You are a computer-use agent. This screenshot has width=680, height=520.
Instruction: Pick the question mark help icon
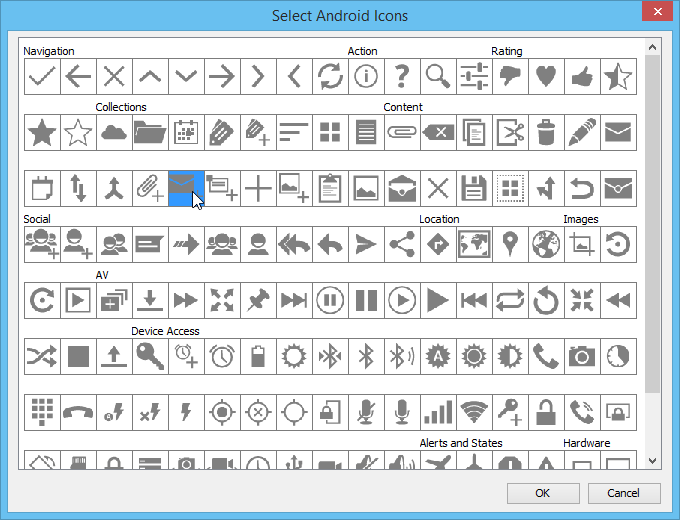(402, 76)
